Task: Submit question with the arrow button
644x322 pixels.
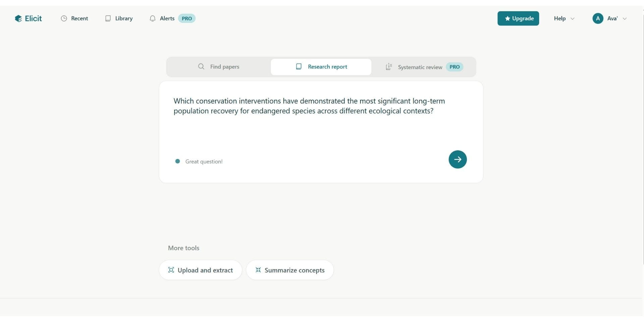Action: (458, 159)
